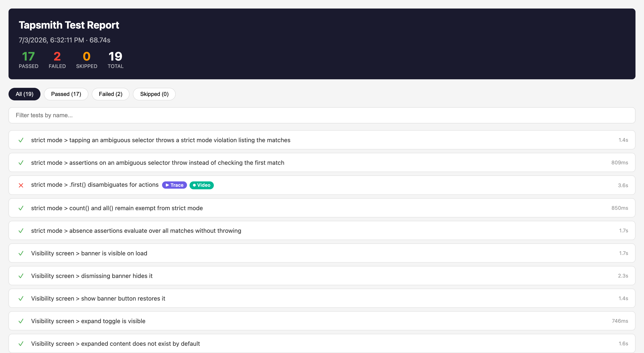Click checkmark icon of banner is visible test
This screenshot has width=644, height=353.
coord(21,253)
